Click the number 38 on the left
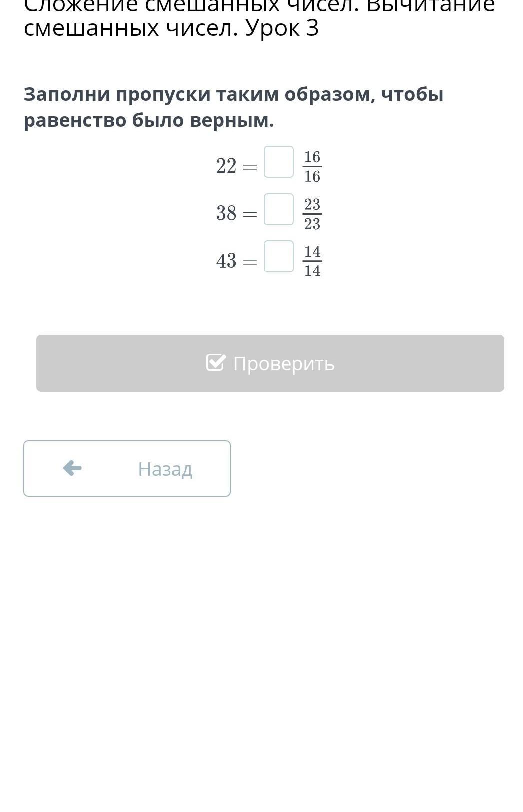 [x=226, y=213]
